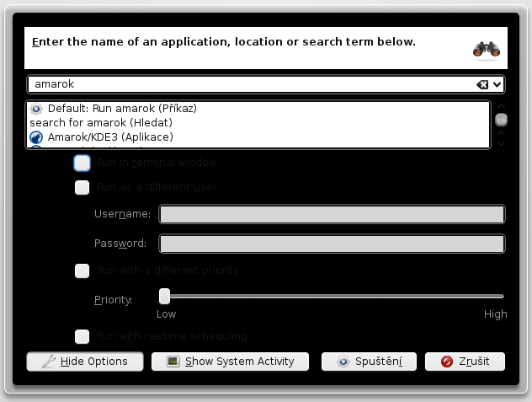The width and height of the screenshot is (532, 402).
Task: Click the Amarok wolf icon in the results list
Action: click(x=36, y=137)
